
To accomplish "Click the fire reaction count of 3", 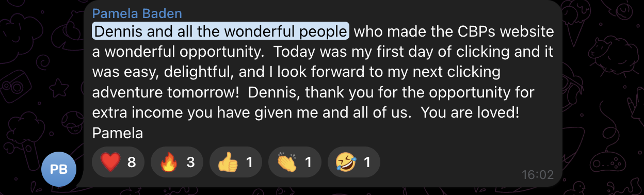I will 190,163.
